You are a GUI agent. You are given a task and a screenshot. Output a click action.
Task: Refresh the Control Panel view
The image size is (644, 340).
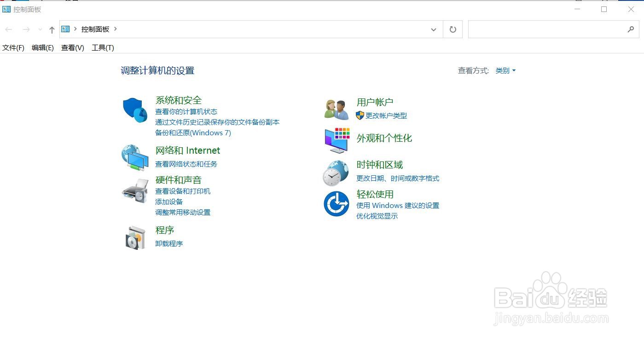(x=453, y=29)
